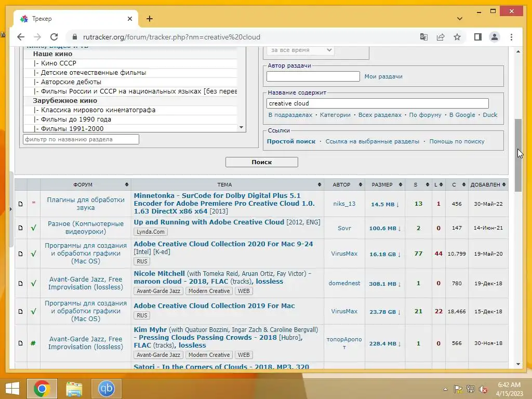Reload the rutracker page
The image size is (532, 399).
pyautogui.click(x=54, y=37)
